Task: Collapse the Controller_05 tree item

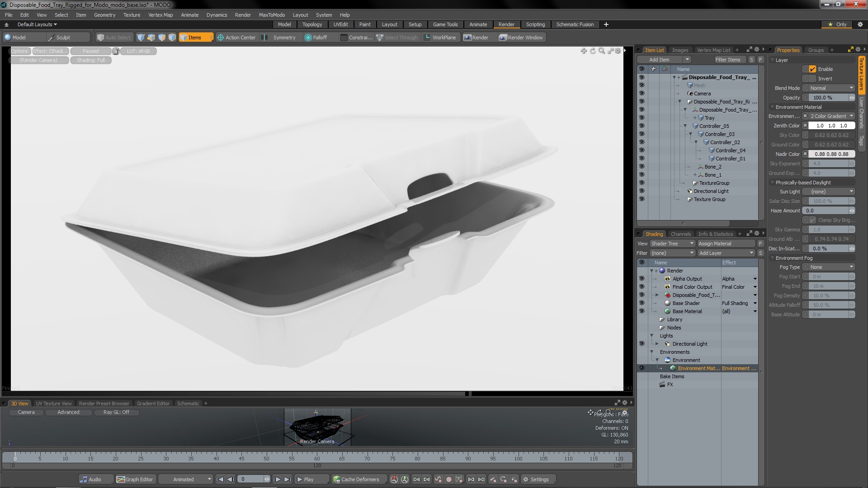Action: tap(685, 126)
